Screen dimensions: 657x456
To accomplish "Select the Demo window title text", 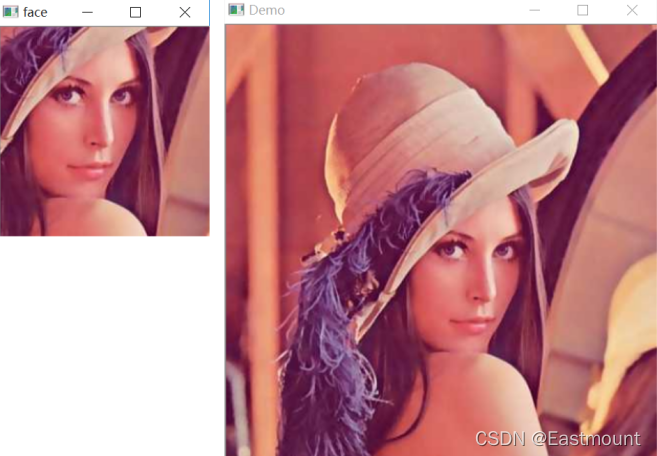I will [267, 10].
